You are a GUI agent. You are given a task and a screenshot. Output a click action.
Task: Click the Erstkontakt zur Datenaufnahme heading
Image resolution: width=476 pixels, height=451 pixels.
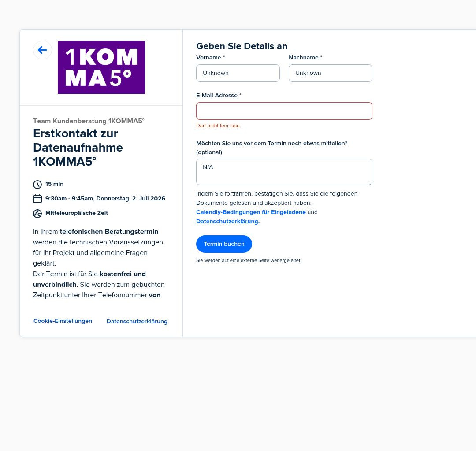pos(78,148)
